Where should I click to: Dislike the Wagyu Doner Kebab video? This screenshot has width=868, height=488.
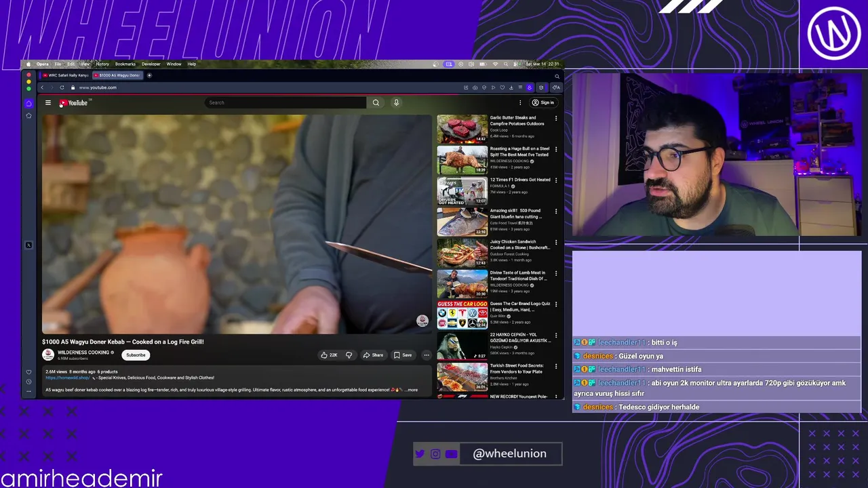(x=349, y=355)
